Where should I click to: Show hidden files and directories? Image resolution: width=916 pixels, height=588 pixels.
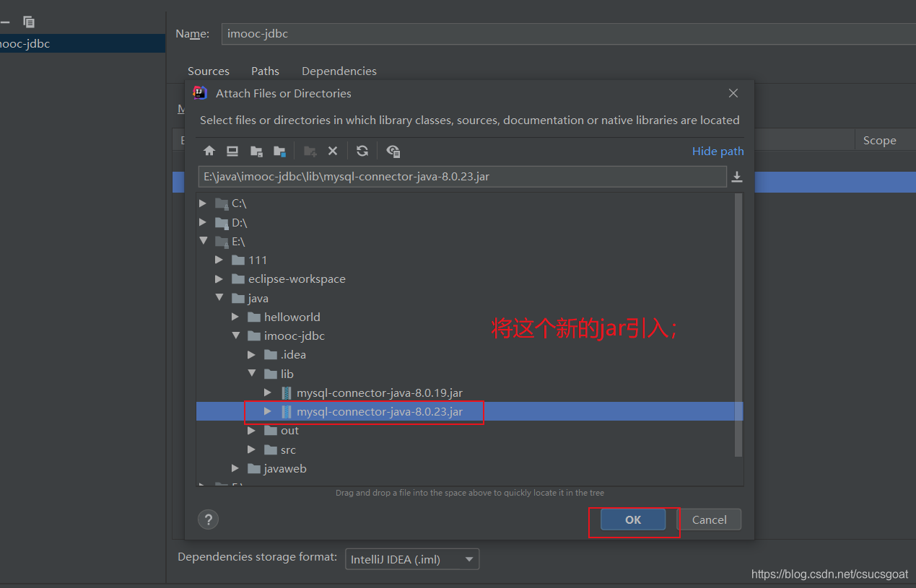(393, 151)
